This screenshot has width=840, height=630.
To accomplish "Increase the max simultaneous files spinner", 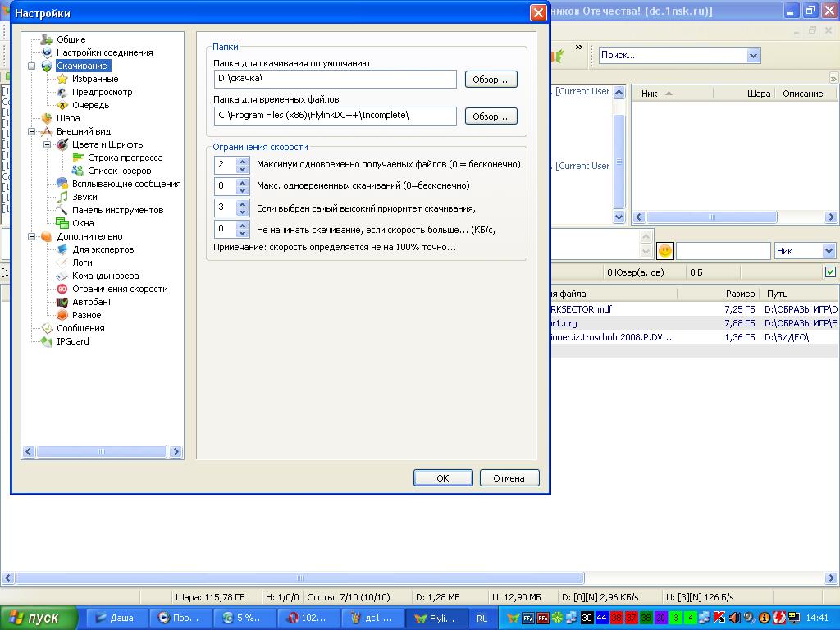I will pyautogui.click(x=242, y=161).
